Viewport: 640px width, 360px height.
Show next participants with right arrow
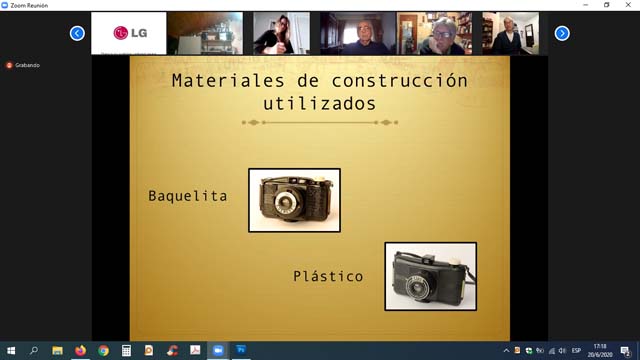(562, 33)
